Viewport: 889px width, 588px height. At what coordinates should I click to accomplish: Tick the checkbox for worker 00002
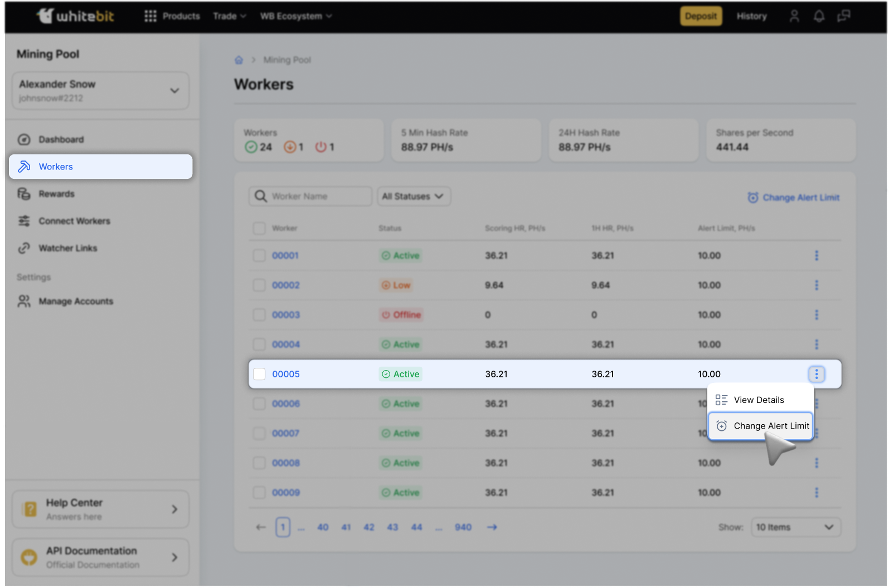(x=259, y=285)
